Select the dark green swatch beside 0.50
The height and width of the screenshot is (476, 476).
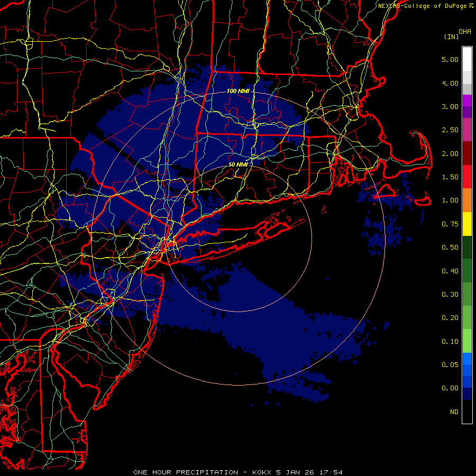467,248
